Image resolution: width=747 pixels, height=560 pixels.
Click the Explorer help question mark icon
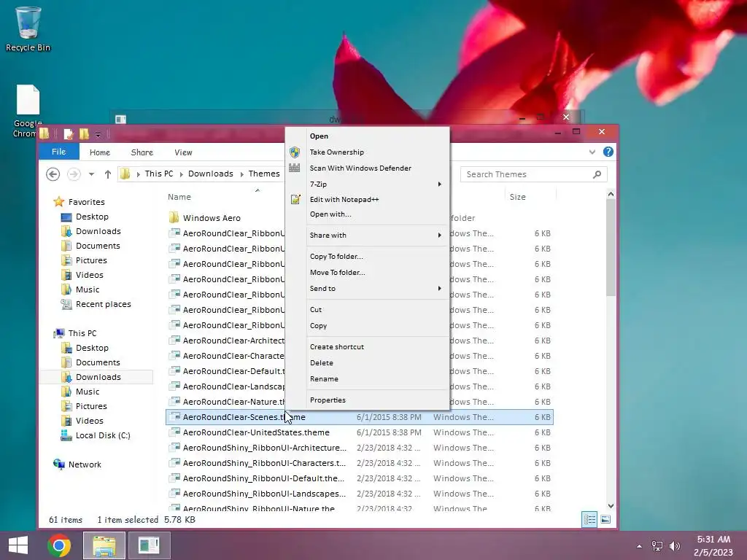[608, 152]
